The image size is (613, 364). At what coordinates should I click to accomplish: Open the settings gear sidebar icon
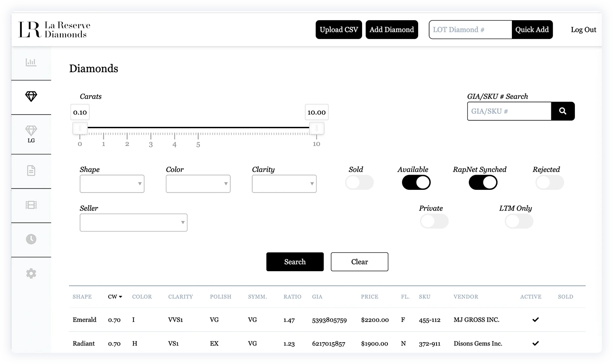(x=31, y=273)
